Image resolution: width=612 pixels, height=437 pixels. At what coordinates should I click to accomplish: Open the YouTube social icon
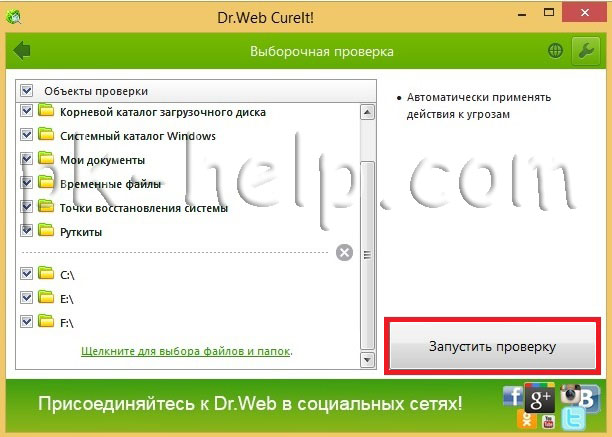(x=548, y=421)
